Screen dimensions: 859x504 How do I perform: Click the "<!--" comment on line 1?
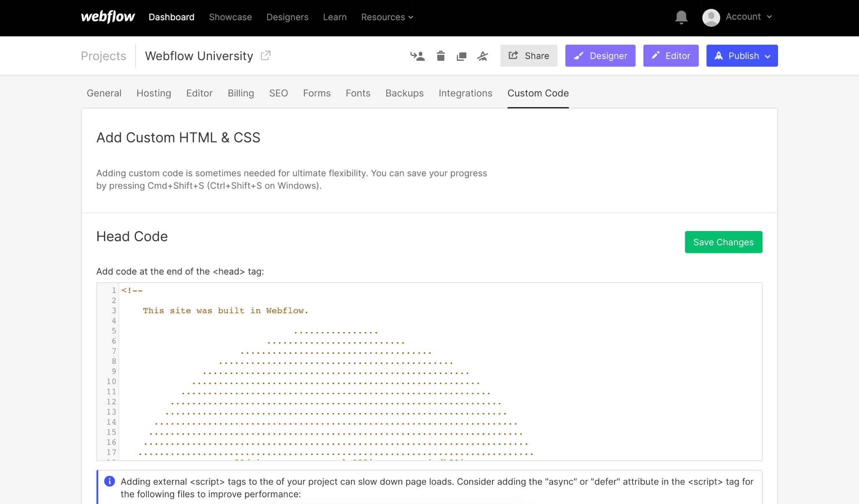pyautogui.click(x=132, y=290)
